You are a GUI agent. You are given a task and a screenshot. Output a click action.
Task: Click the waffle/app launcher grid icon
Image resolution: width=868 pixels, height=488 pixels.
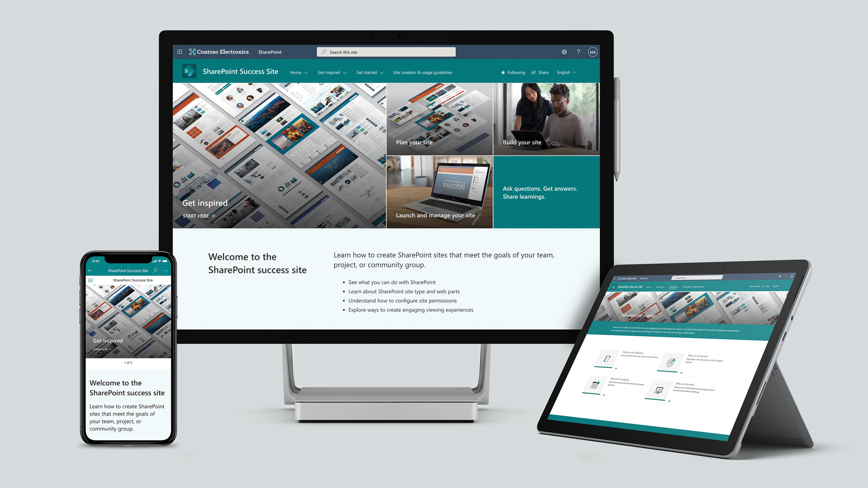pos(180,51)
